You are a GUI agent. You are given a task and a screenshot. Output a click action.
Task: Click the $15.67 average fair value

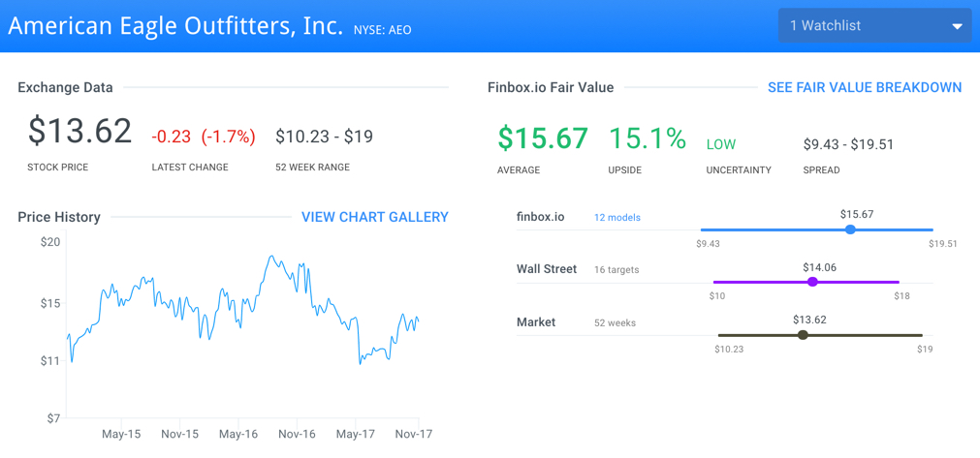[543, 137]
